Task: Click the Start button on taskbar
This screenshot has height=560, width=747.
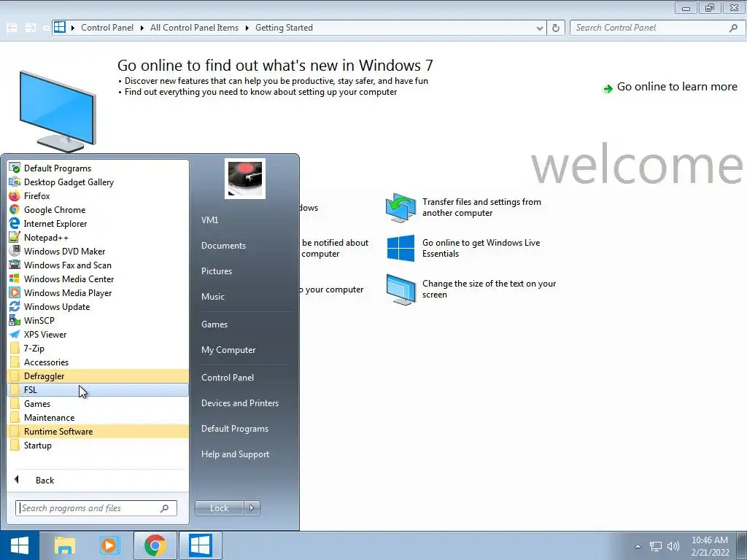Action: (19, 545)
